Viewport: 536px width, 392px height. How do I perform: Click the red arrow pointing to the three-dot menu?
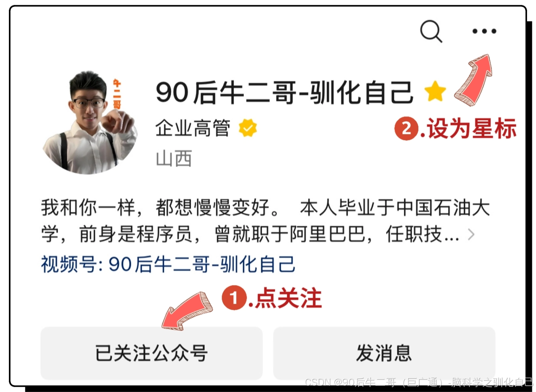coord(473,79)
